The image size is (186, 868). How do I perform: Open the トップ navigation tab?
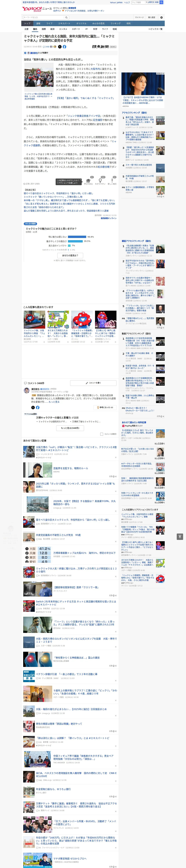click(27, 24)
